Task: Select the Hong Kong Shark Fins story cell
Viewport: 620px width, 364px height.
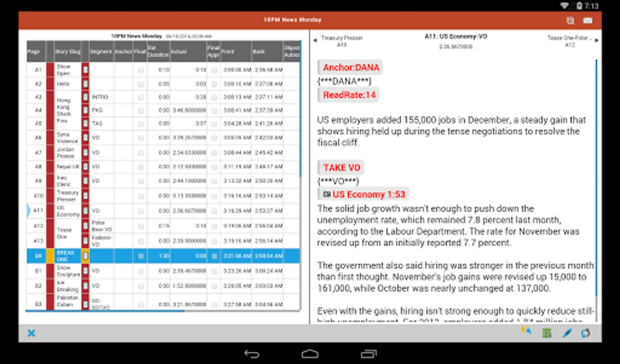Action: click(68, 110)
